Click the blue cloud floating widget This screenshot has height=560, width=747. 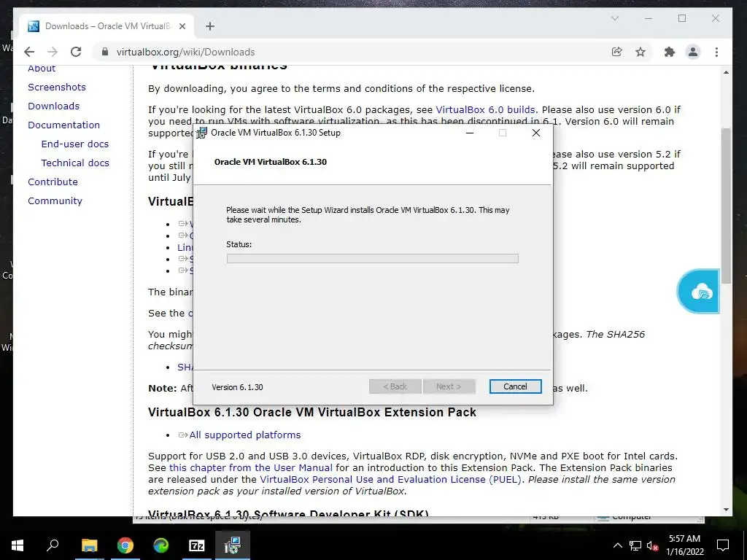(x=698, y=291)
